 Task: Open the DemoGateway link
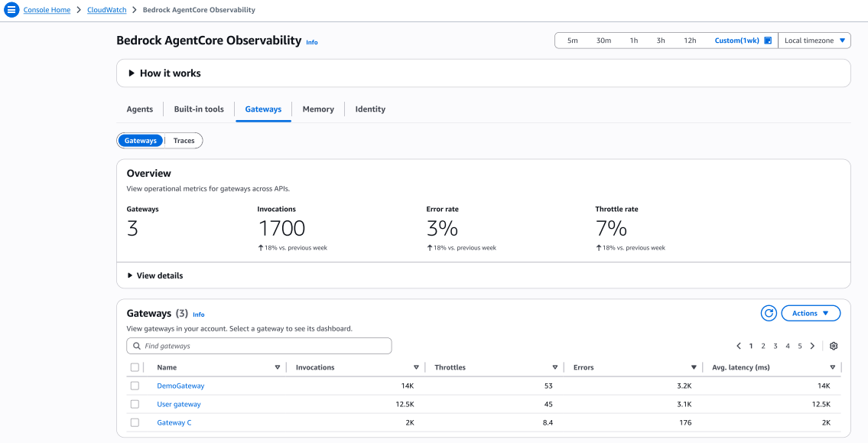tap(180, 386)
